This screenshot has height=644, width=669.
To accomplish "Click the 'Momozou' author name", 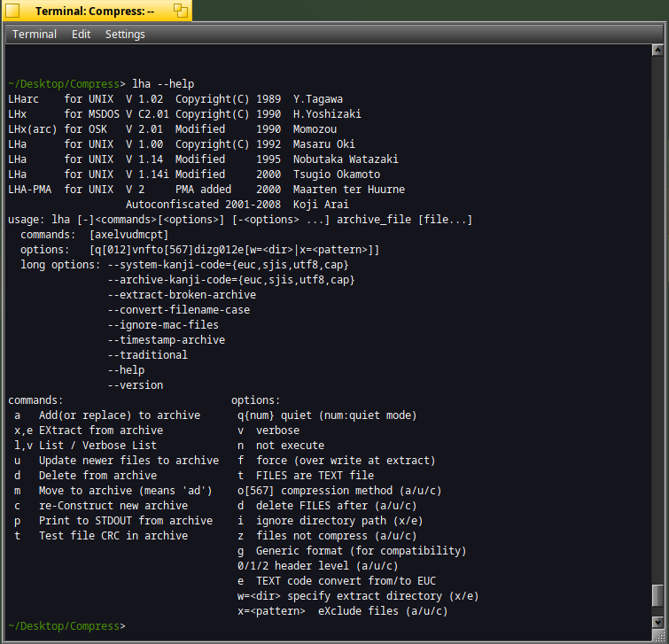I will (315, 128).
